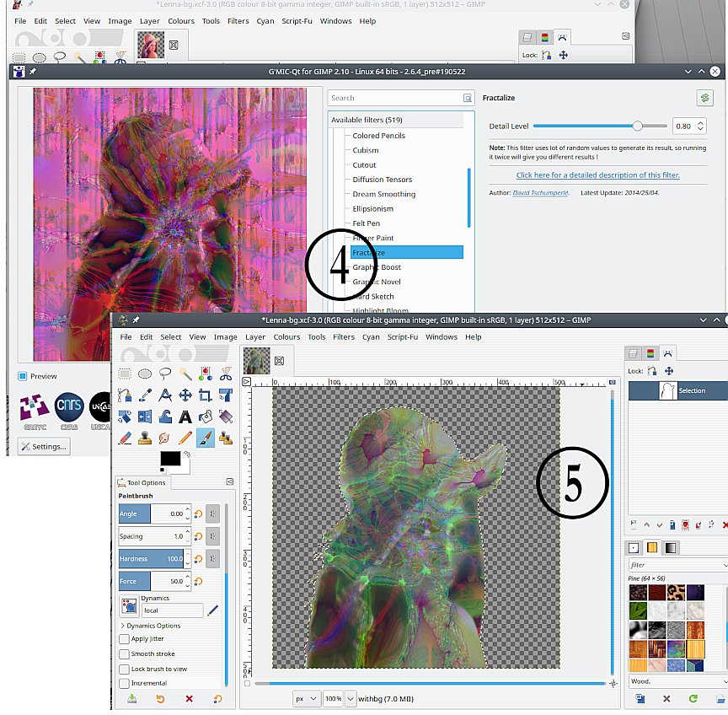Select the Measure compass tool

[x=165, y=395]
